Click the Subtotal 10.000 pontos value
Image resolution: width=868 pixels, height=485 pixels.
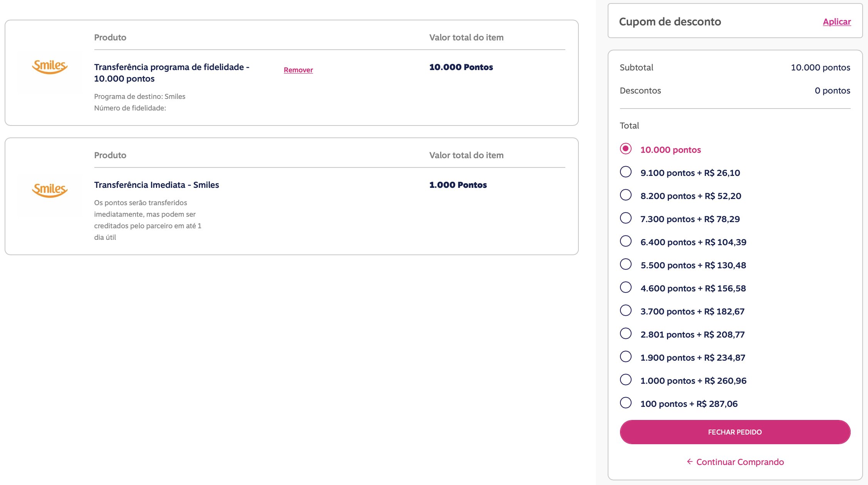820,67
